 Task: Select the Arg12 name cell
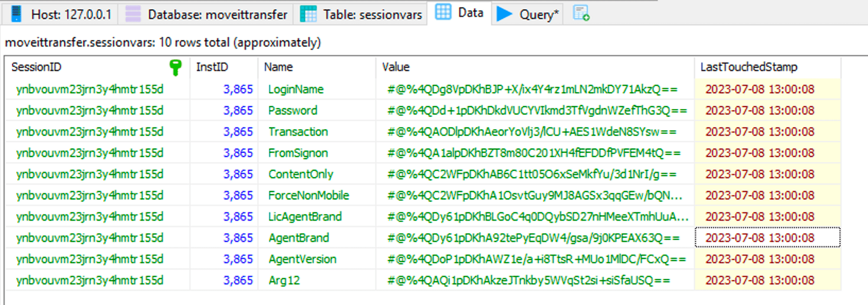[284, 280]
